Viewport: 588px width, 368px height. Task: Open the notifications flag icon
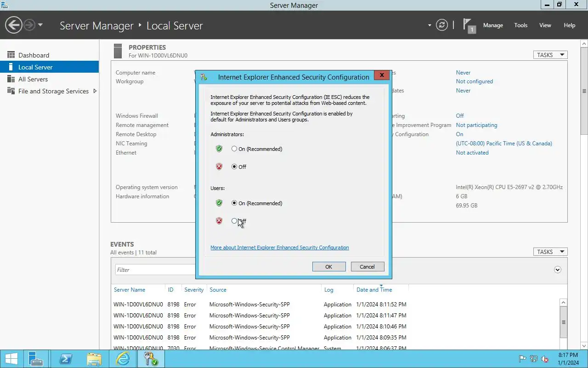(469, 25)
